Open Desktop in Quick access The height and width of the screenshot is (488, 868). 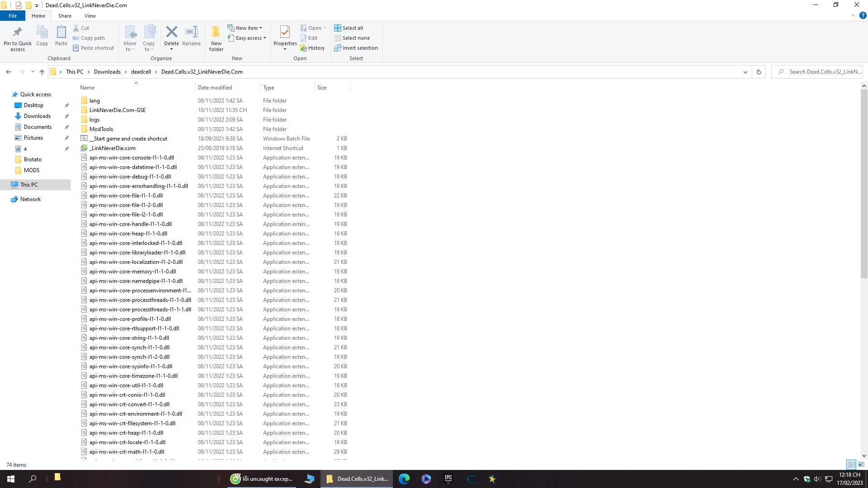click(x=33, y=105)
